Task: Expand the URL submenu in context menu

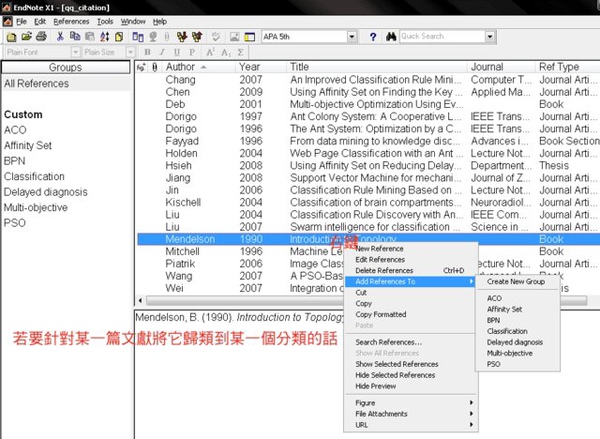Action: click(x=411, y=425)
